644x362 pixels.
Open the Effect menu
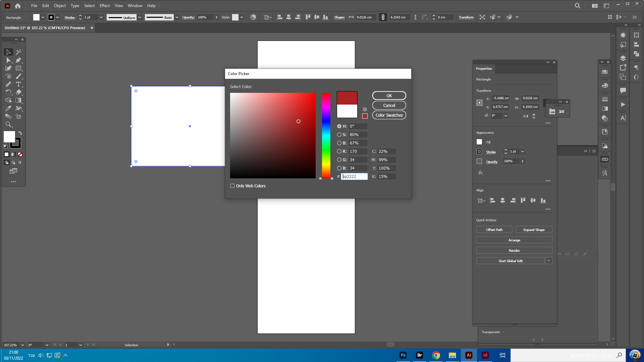(x=104, y=6)
